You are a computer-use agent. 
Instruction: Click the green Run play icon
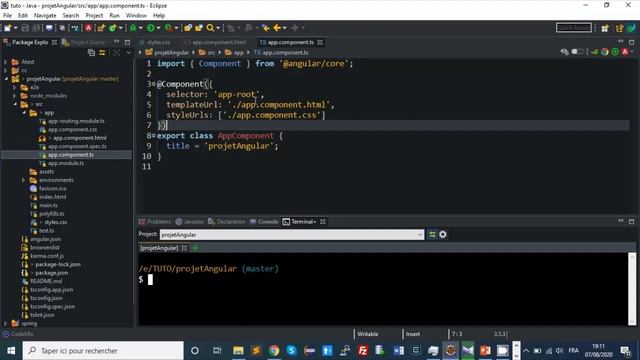pos(151,28)
